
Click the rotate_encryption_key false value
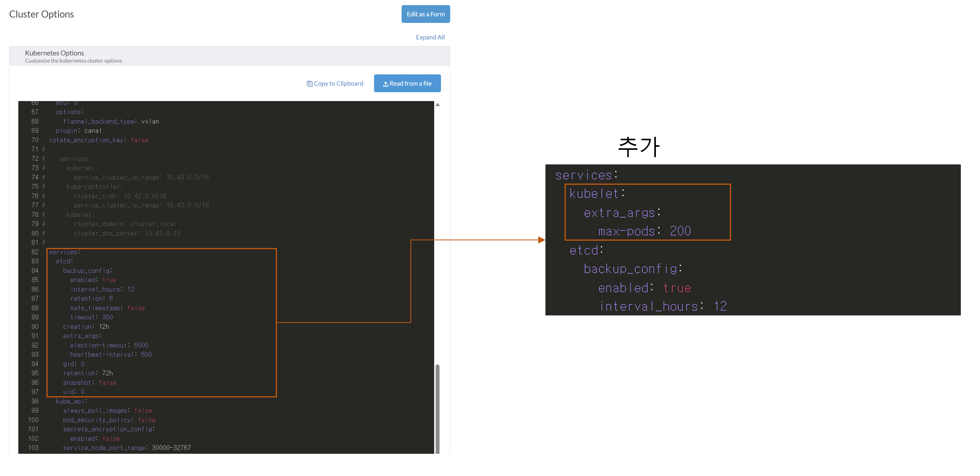click(139, 140)
